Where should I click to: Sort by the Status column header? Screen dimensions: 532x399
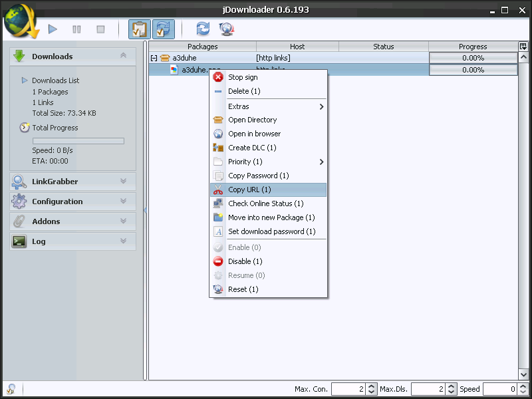point(384,47)
